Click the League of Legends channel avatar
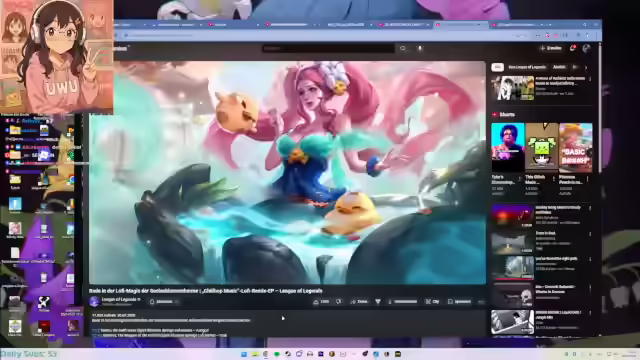Screen dimensions: 640x360 pos(94,301)
